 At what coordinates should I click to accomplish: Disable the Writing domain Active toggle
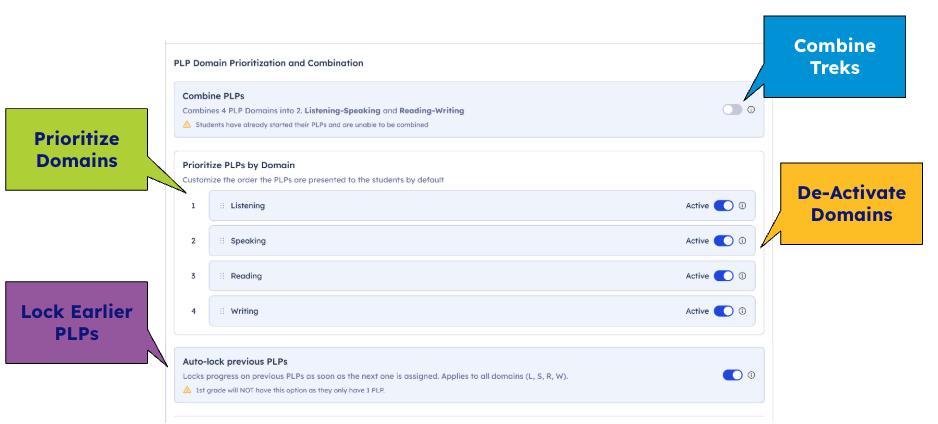pyautogui.click(x=724, y=311)
